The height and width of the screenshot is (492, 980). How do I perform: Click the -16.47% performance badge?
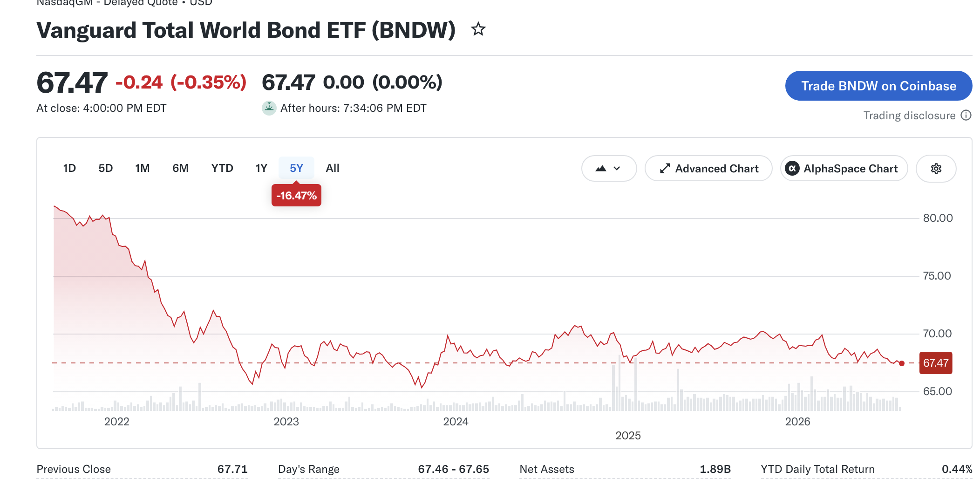296,196
